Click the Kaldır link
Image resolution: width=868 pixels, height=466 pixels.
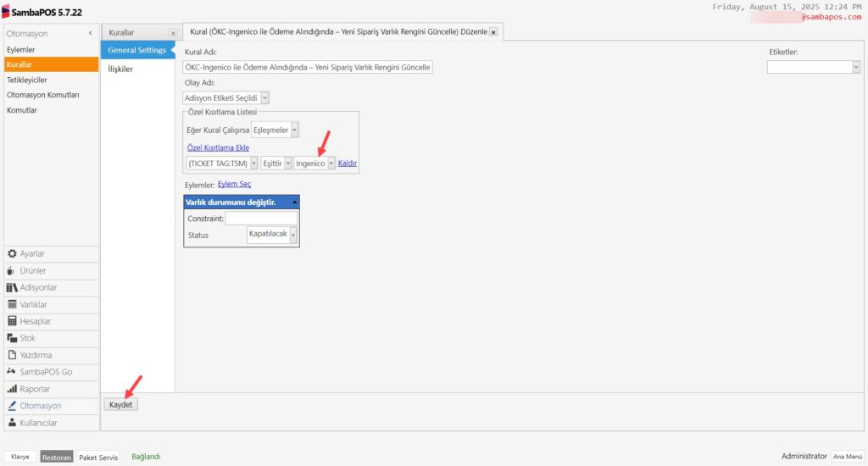(x=347, y=164)
